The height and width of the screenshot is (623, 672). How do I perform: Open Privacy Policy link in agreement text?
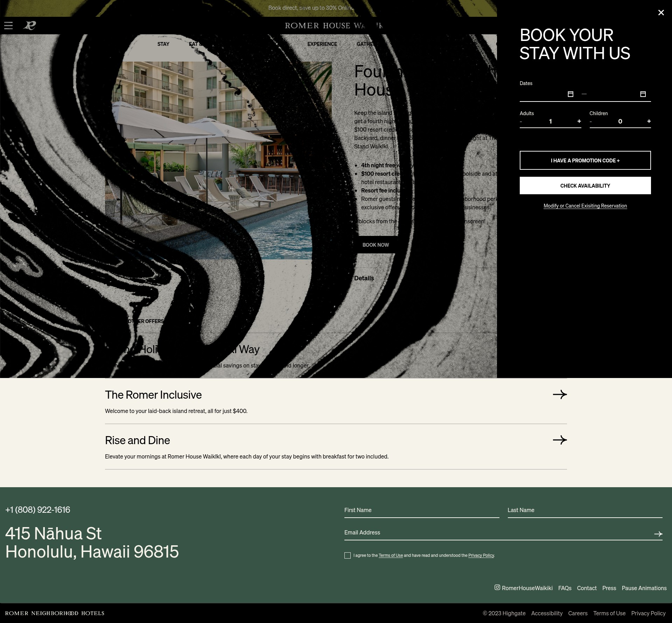[481, 555]
